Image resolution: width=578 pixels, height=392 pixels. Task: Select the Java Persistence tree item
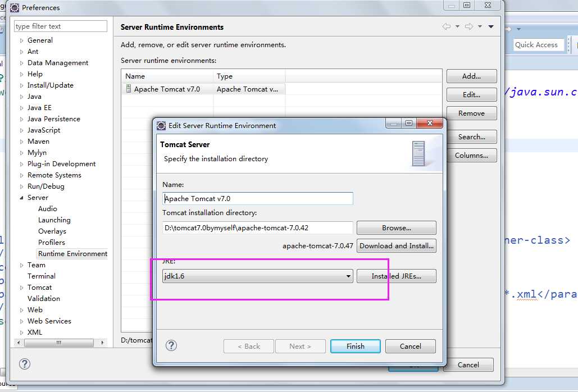tap(54, 119)
